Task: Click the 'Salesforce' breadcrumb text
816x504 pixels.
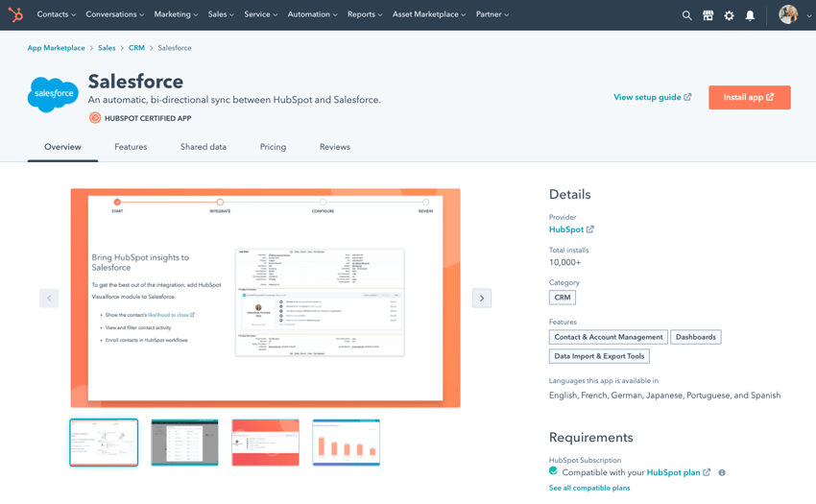Action: click(x=175, y=48)
